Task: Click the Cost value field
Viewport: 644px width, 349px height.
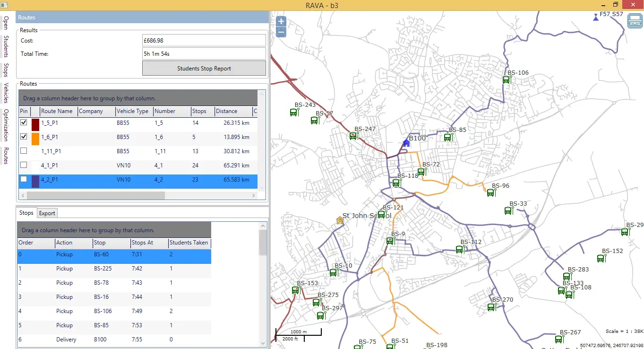Action: (204, 41)
